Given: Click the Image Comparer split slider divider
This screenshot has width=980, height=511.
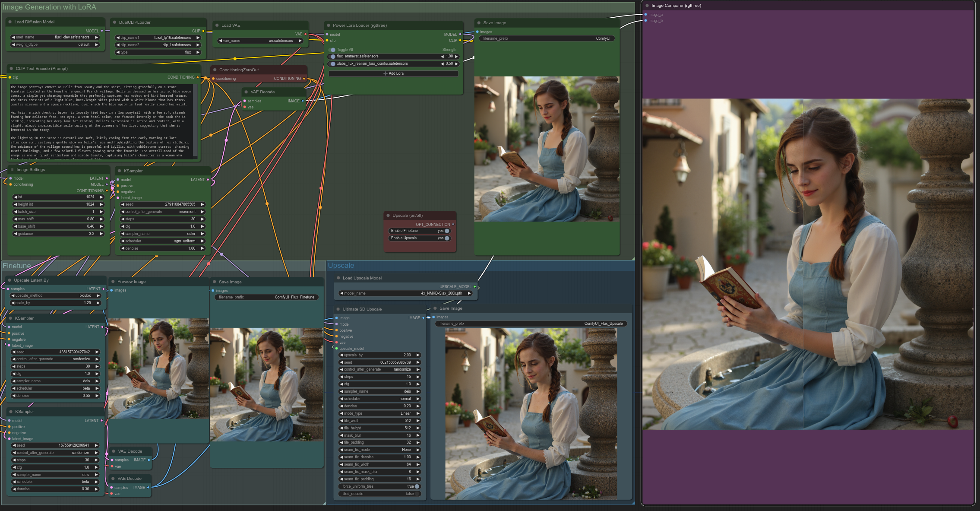Looking at the screenshot, I should 803,264.
